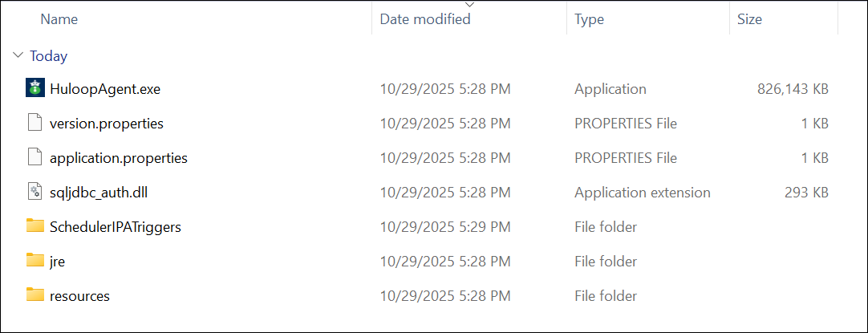The height and width of the screenshot is (333, 868).
Task: Click the sort arrow above Date modified
Action: (x=469, y=6)
